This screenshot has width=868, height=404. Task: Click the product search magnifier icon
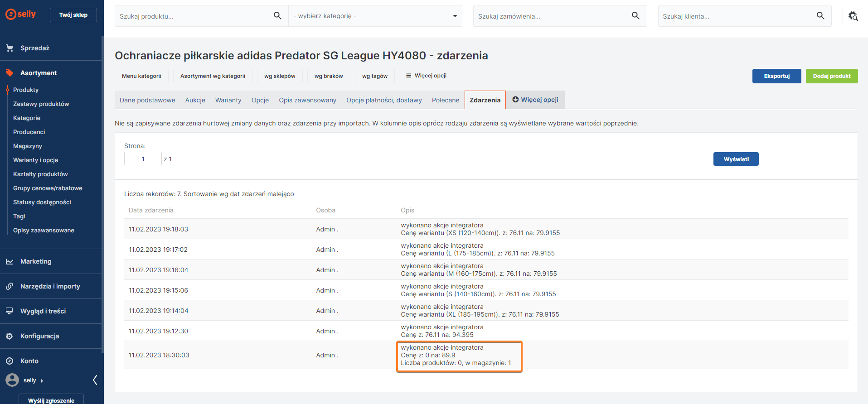(277, 16)
